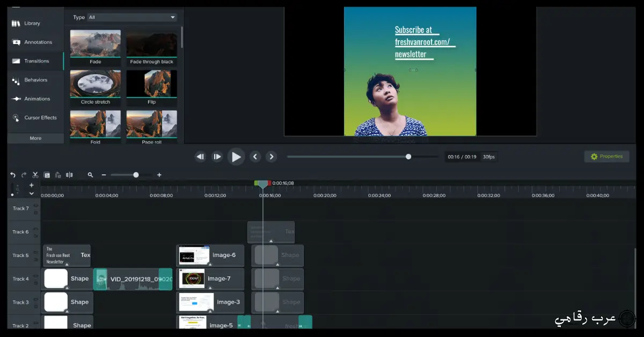Click the Properties button
Image resolution: width=644 pixels, height=337 pixels.
click(606, 157)
